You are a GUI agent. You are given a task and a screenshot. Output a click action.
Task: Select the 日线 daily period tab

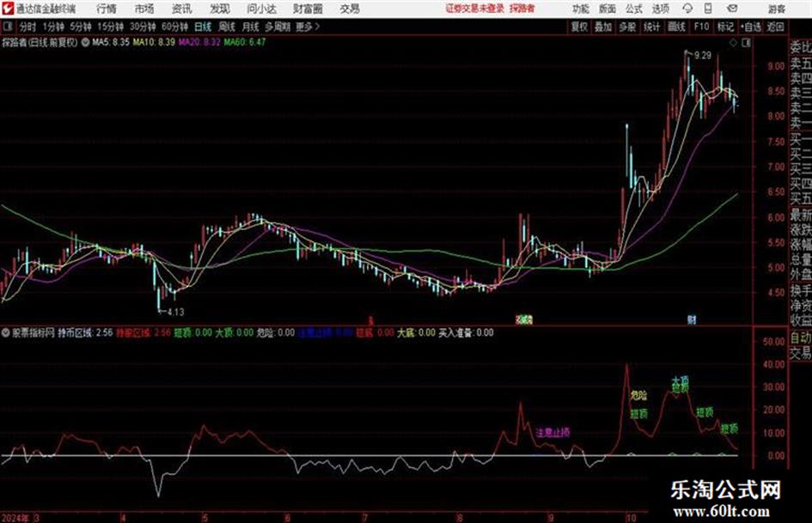pyautogui.click(x=203, y=27)
